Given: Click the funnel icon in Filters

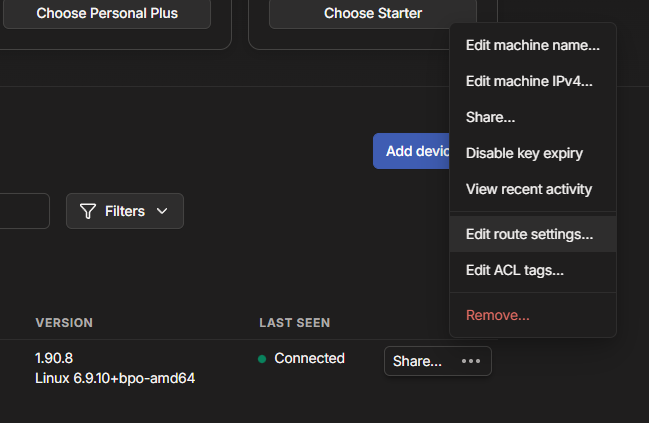Looking at the screenshot, I should [88, 211].
